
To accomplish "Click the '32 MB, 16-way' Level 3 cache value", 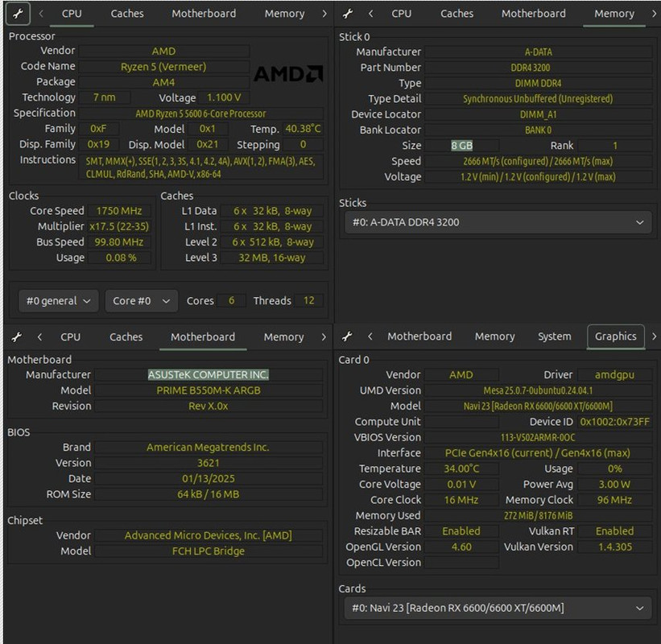I will pos(272,258).
